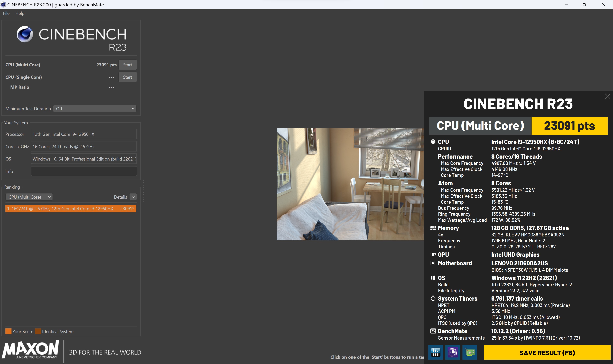
Task: Click the 'CPU (Multi Core)' banner heading
Action: pyautogui.click(x=480, y=126)
